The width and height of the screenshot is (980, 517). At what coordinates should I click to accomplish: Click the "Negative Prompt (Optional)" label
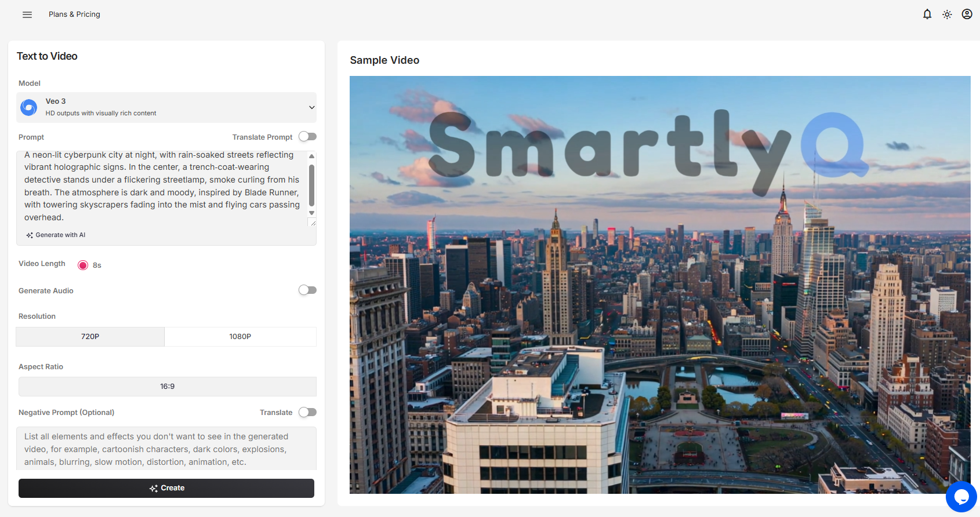pos(66,413)
